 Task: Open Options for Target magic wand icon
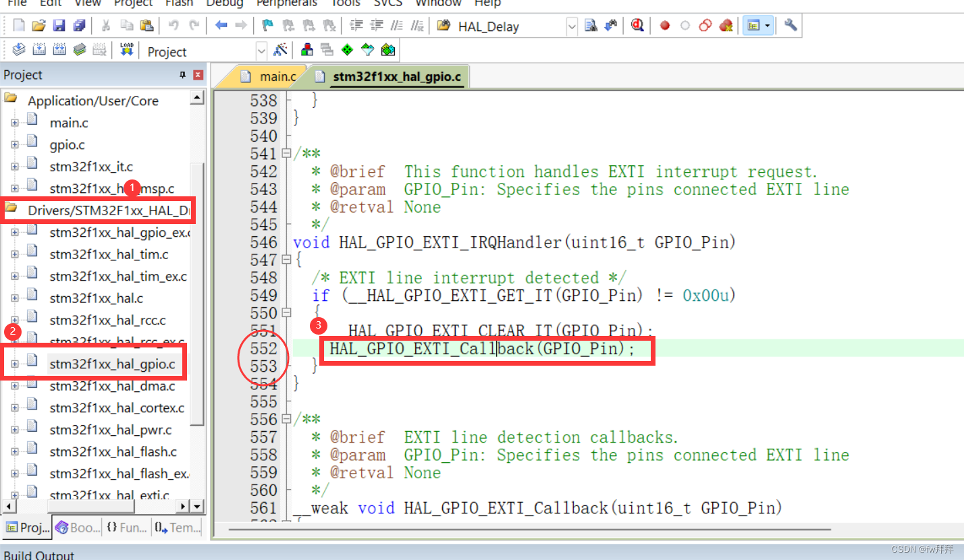click(x=281, y=50)
